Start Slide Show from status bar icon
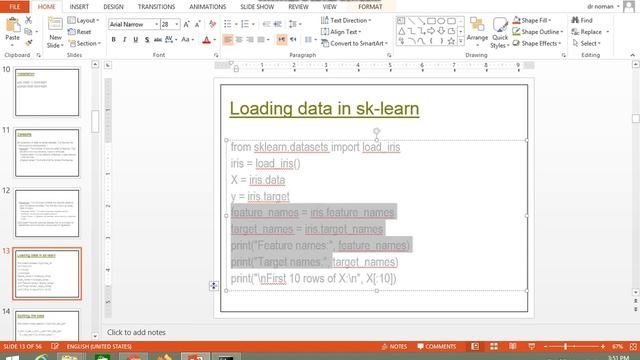The height and width of the screenshot is (360, 640). pyautogui.click(x=531, y=347)
